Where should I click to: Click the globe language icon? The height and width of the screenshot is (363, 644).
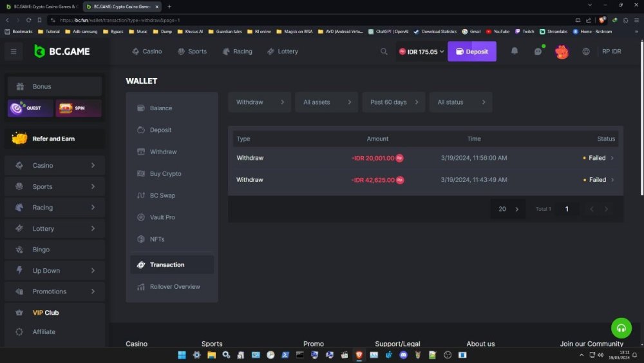click(x=585, y=52)
